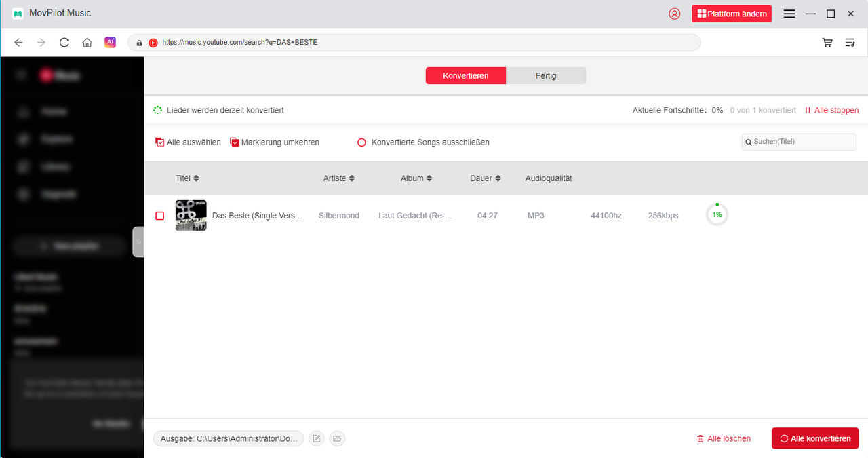Switch to the Konvertieren tab
Viewport: 868px width, 458px height.
pyautogui.click(x=466, y=75)
